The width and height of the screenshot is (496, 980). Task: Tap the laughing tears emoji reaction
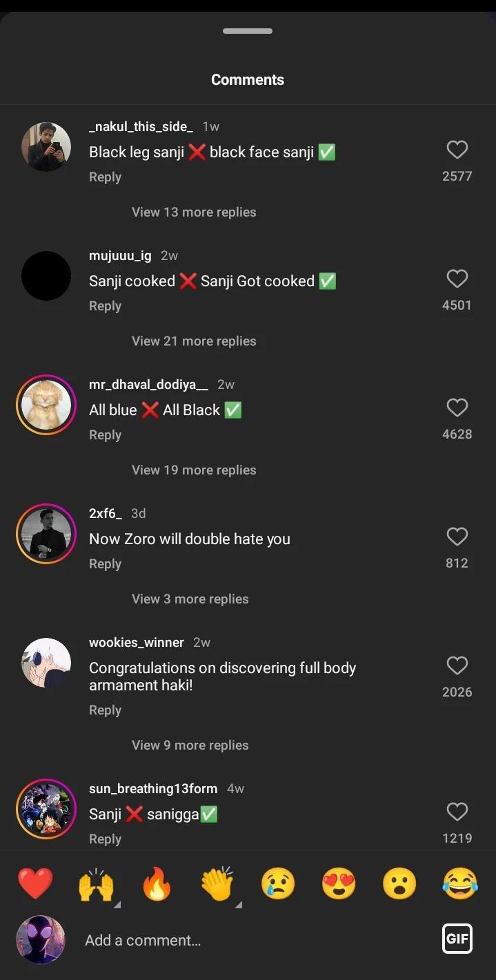tap(460, 883)
